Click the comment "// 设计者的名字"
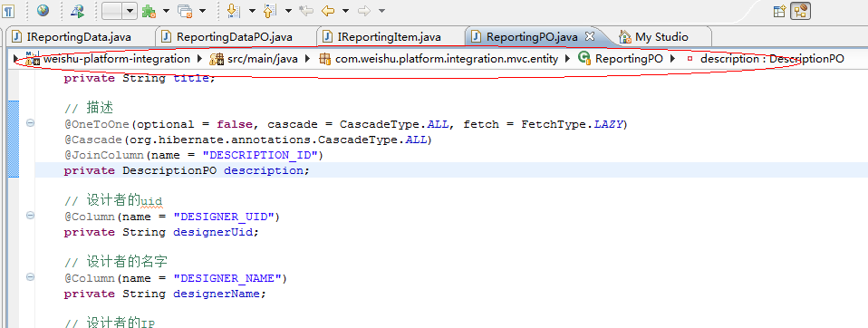The width and height of the screenshot is (868, 328). coord(116,261)
